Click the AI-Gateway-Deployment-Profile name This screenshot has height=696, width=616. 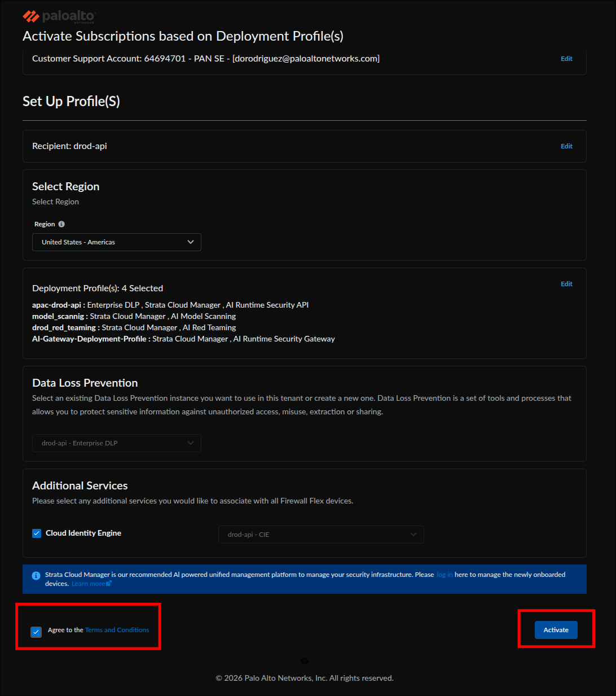(x=89, y=339)
